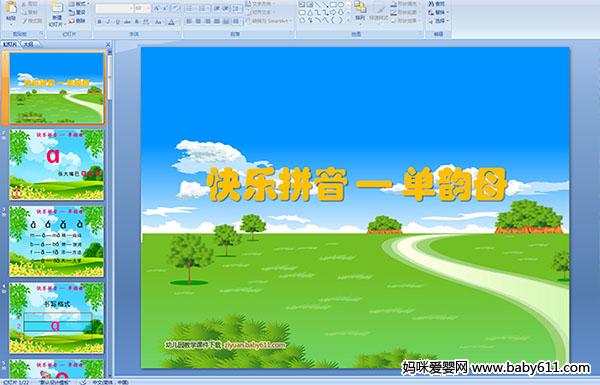Click the Convert to SmartArt button
The height and width of the screenshot is (385, 600).
point(269,21)
